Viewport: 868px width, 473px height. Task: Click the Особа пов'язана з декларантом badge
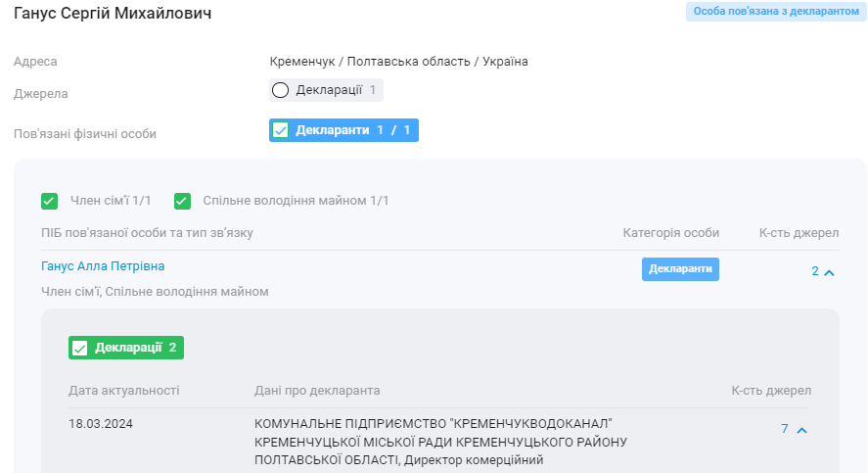coord(776,12)
